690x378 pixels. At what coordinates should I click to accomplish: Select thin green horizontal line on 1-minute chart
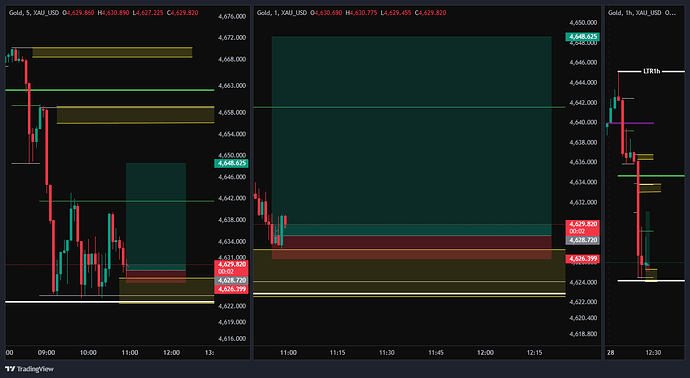[x=409, y=107]
